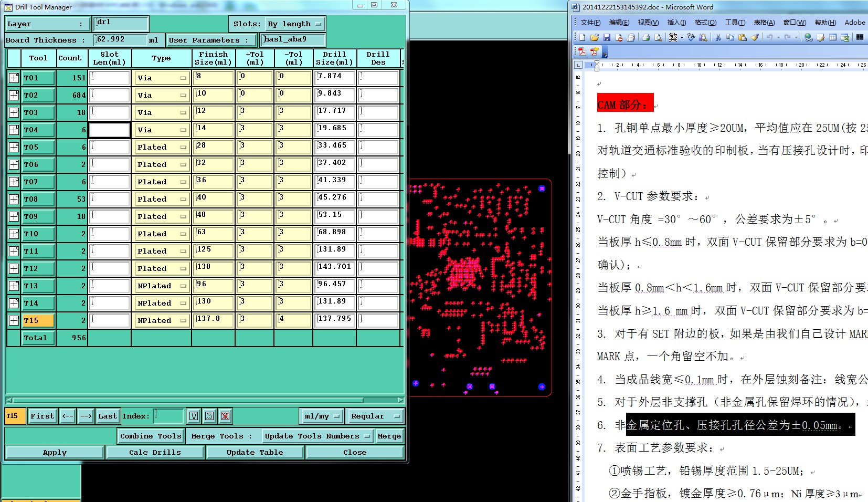
Task: Click tab-stop selector at ruler corner
Action: 578,65
